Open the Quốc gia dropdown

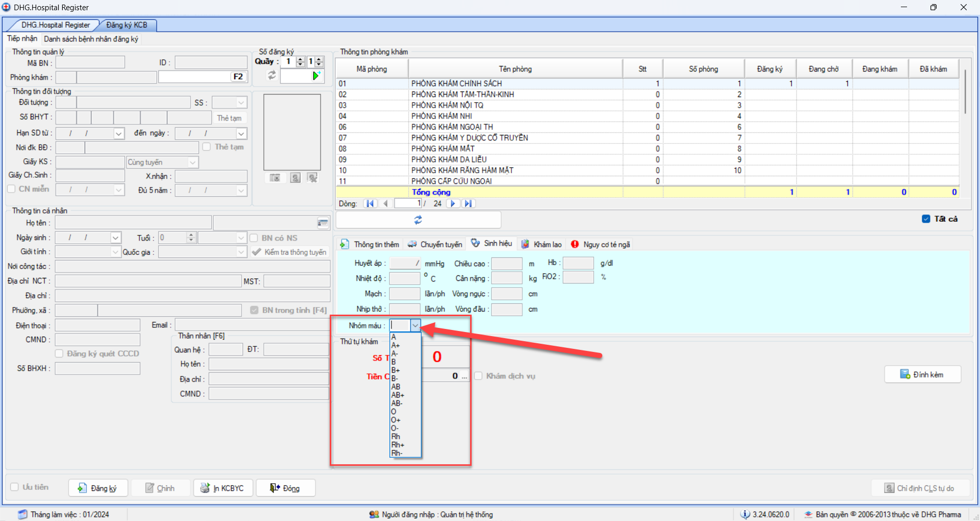(x=241, y=252)
